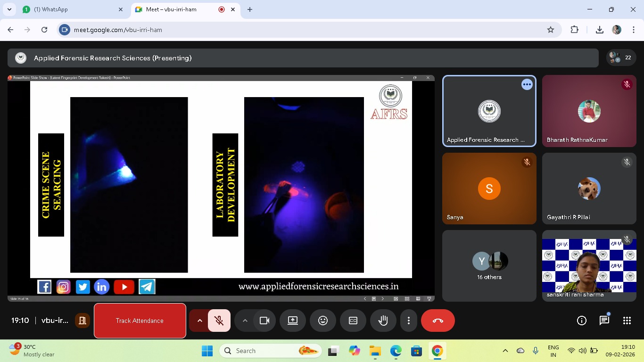644x362 pixels.
Task: Go back in browser history
Action: [10, 30]
